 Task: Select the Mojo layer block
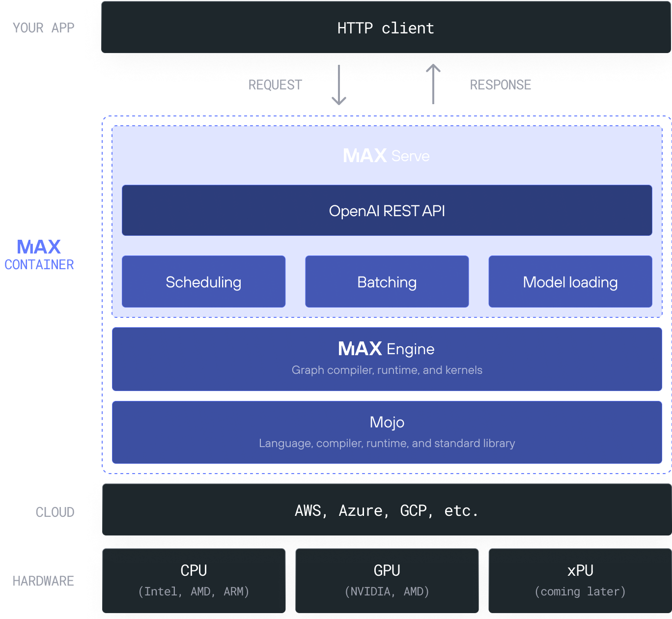click(387, 432)
